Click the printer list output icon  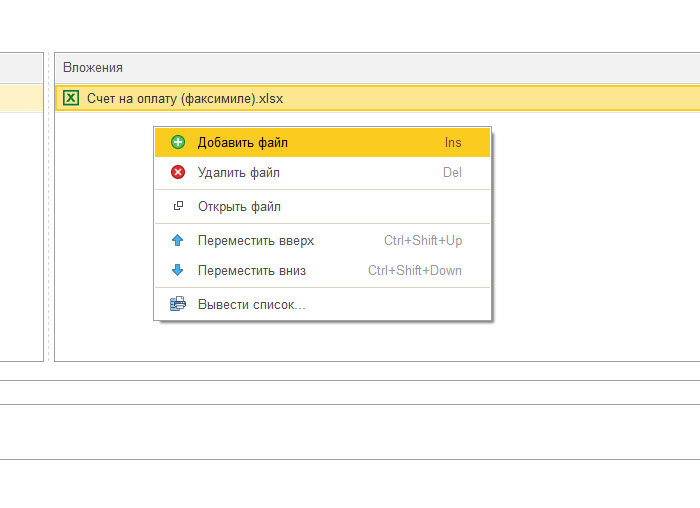click(178, 304)
